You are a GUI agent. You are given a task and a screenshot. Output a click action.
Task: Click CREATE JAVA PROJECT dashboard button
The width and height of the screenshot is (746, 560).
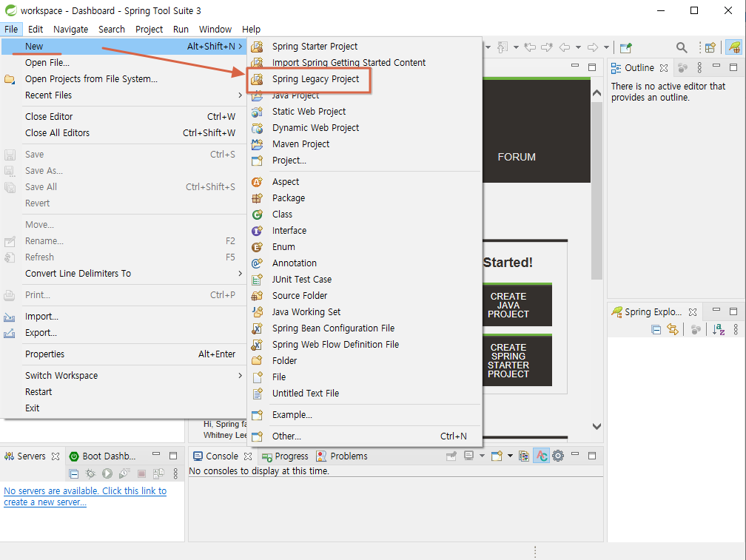pos(517,306)
